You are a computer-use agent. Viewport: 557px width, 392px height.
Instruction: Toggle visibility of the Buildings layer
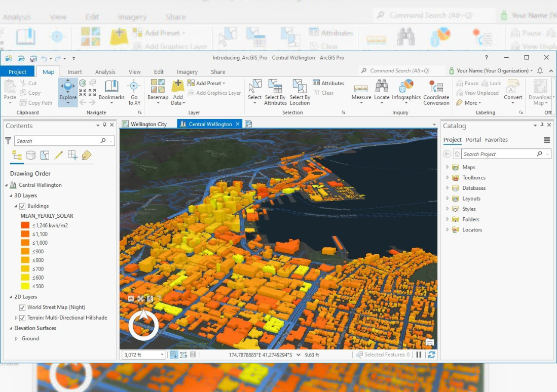22,206
